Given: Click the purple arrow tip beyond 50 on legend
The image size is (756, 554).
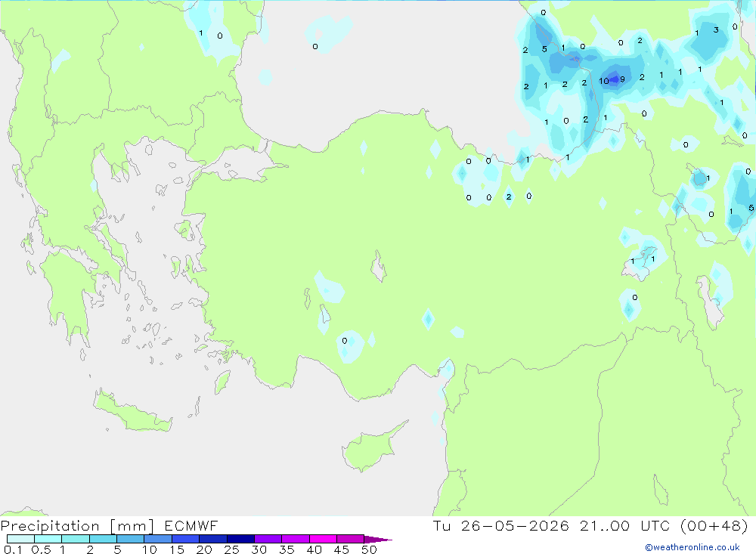Looking at the screenshot, I should point(378,540).
